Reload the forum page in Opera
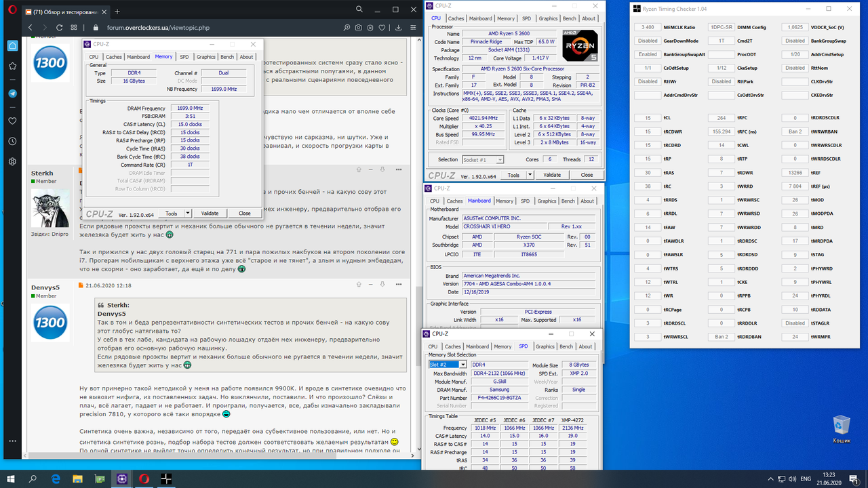 click(x=60, y=28)
